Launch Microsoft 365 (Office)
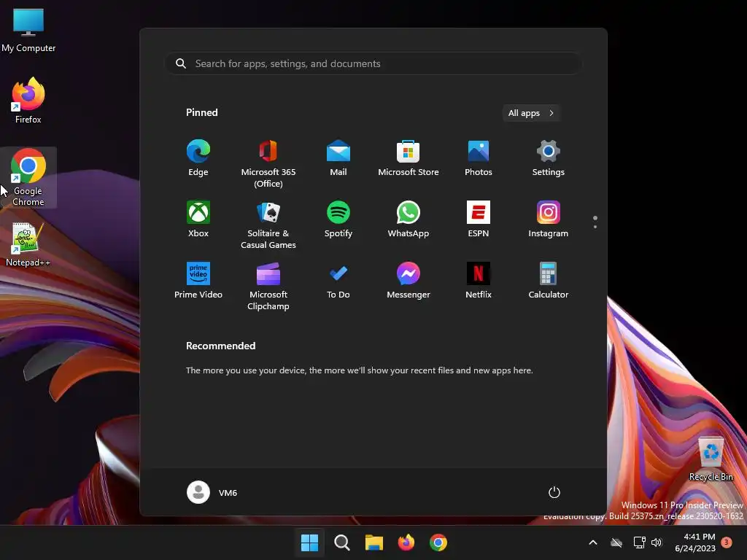 268,164
